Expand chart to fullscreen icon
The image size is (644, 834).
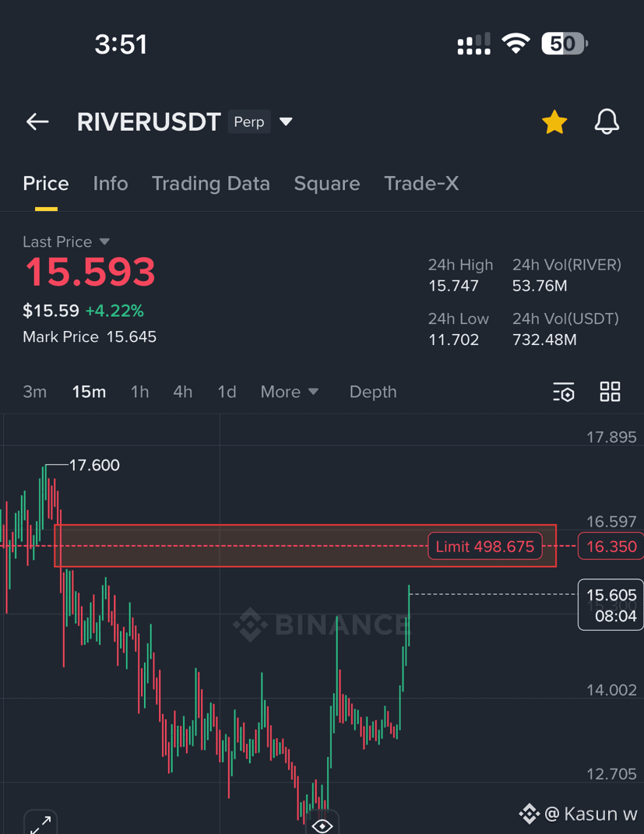(40, 823)
